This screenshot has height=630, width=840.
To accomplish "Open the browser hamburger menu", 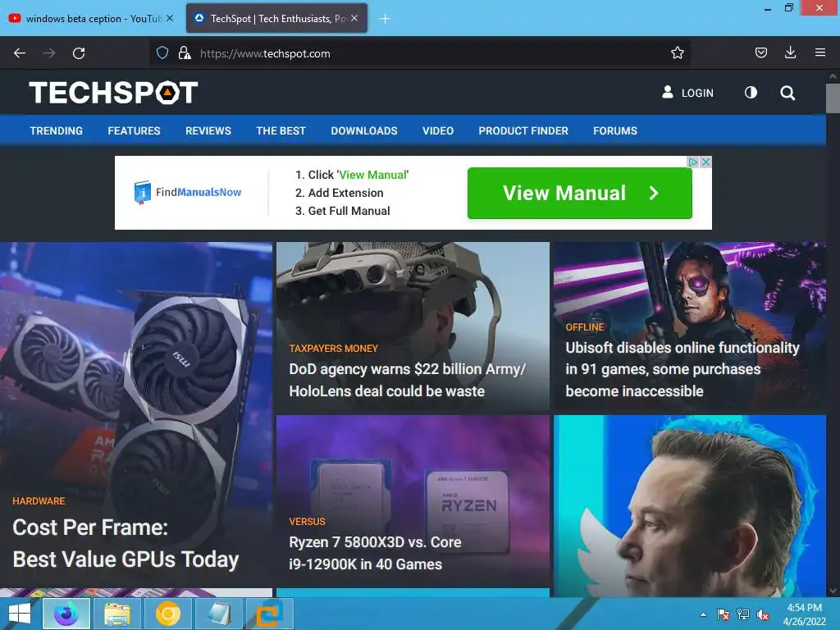I will point(819,52).
